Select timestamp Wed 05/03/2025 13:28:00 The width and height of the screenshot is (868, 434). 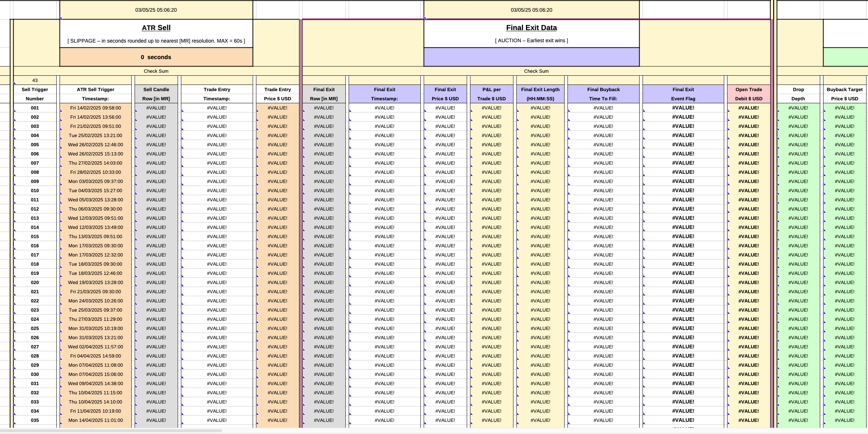[96, 200]
